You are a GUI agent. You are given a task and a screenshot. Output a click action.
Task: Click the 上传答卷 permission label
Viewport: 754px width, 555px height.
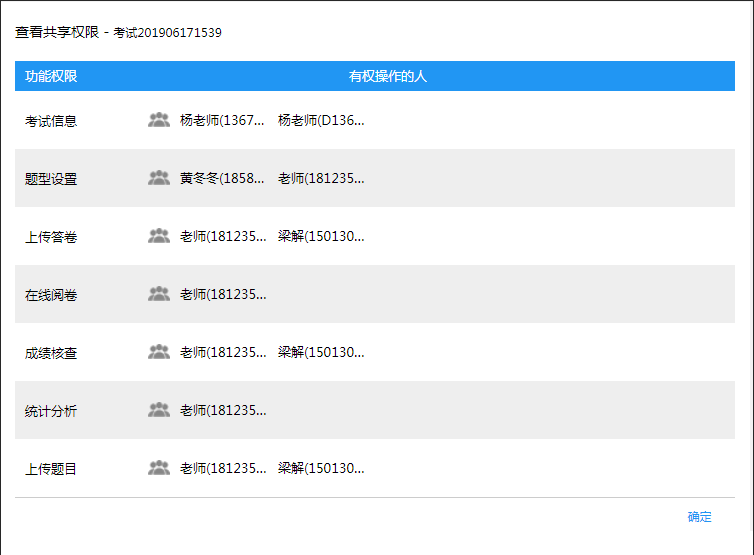[x=51, y=237]
